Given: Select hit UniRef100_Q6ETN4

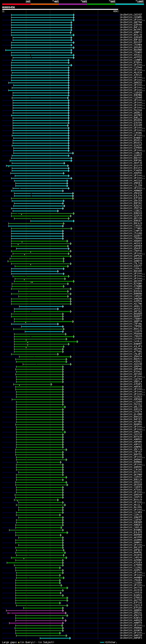Looking at the screenshot, I should tap(131, 22).
